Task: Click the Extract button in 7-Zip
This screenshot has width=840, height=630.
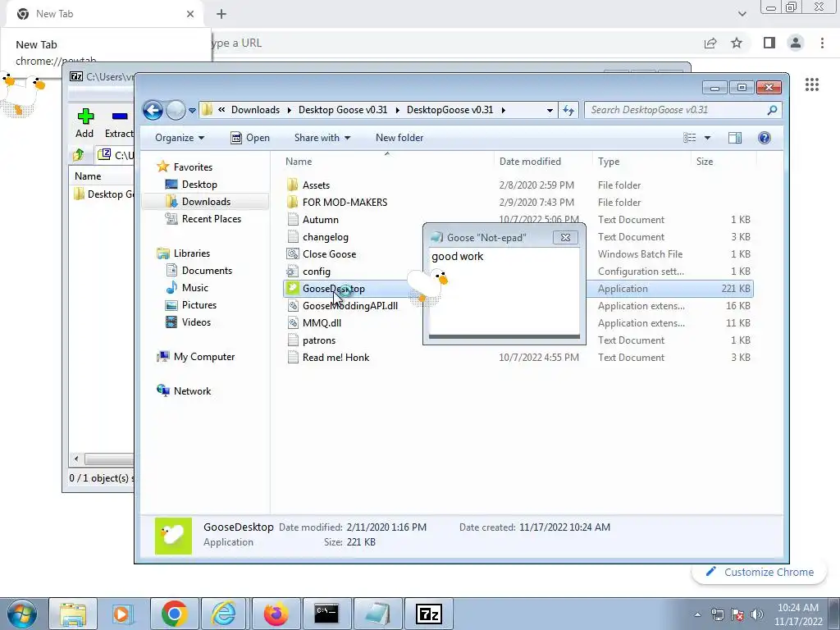Action: click(x=118, y=123)
